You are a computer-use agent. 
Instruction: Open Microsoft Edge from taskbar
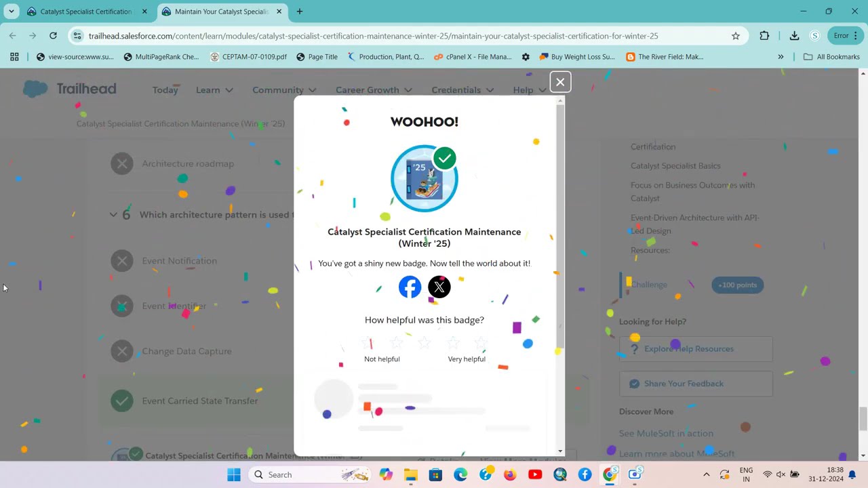460,474
